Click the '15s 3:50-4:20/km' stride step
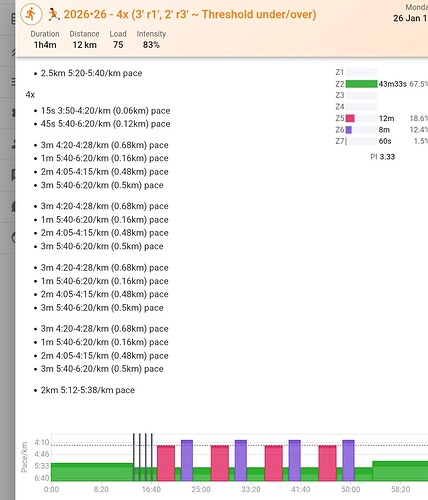 [x=105, y=111]
